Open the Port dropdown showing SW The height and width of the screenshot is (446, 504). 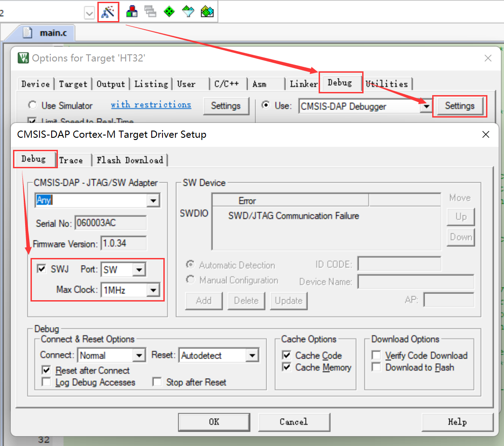point(139,270)
